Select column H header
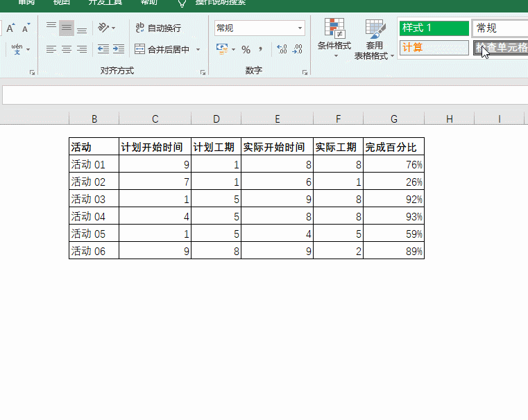Screen dimensions: 528x420 [449, 119]
